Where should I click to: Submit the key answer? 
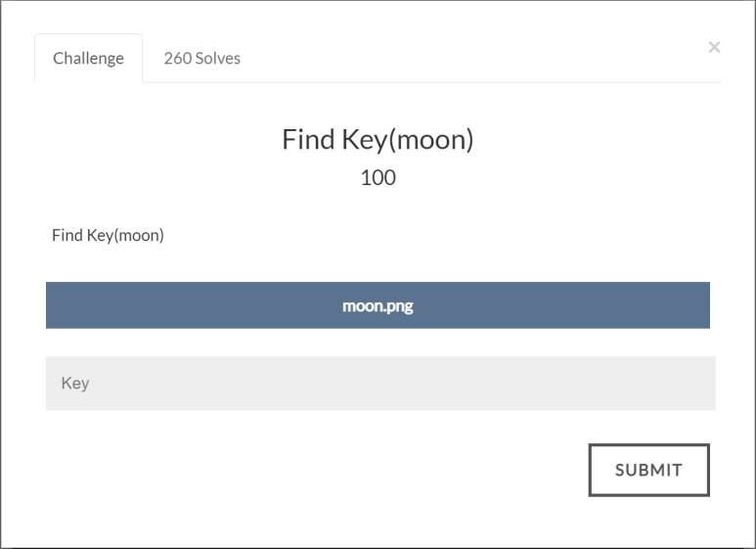tap(649, 470)
